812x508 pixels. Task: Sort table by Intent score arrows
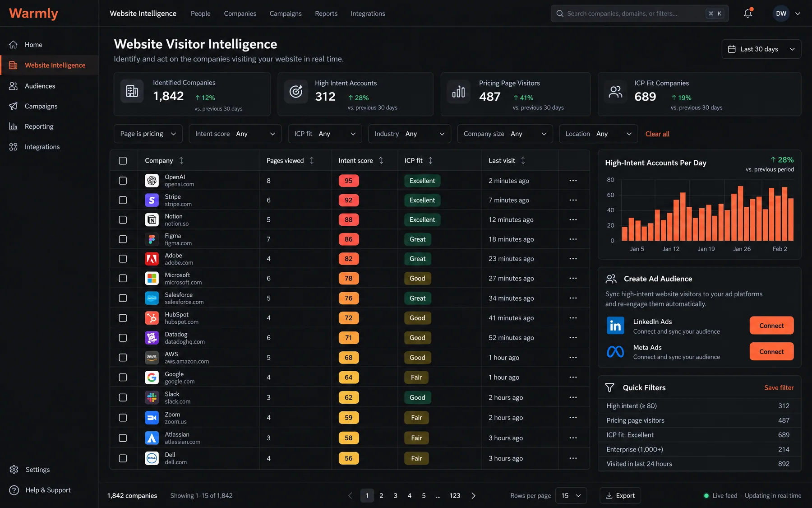pos(381,160)
